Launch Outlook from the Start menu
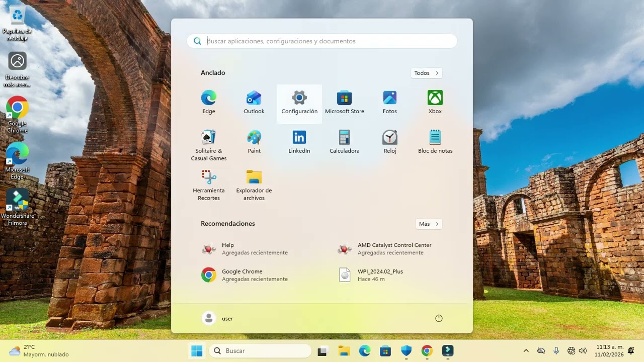644x362 pixels. 254,103
